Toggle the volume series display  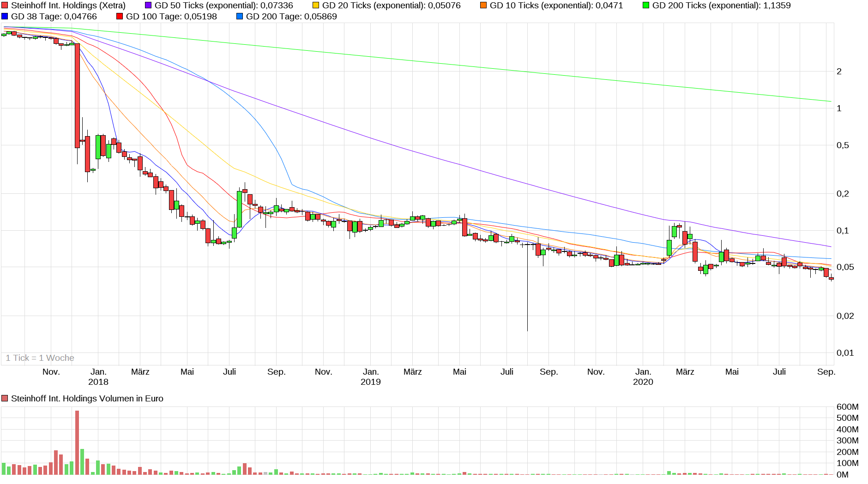click(x=5, y=398)
